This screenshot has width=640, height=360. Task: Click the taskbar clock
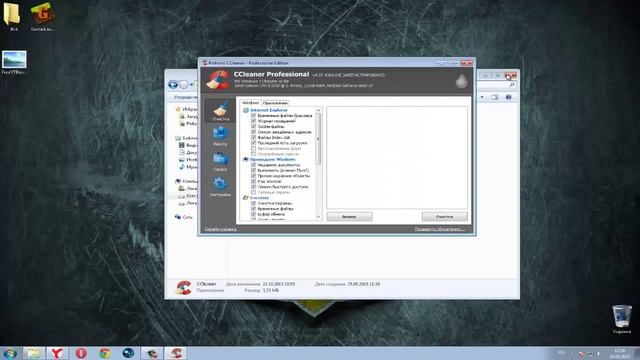(x=619, y=353)
